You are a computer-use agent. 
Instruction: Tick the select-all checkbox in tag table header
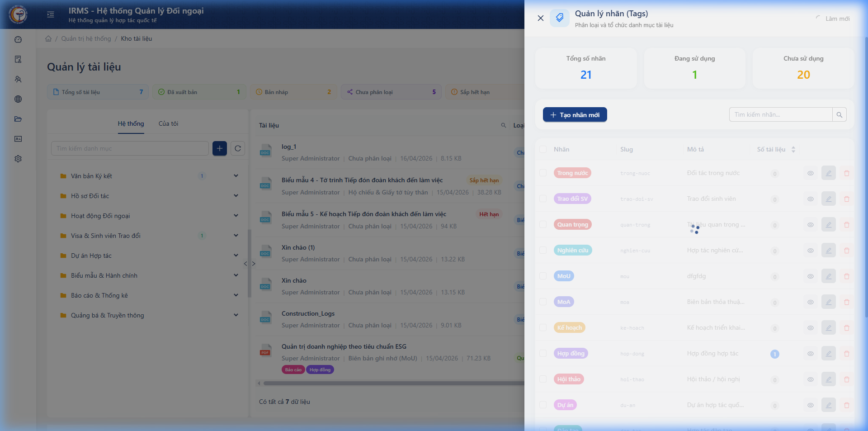(x=543, y=149)
